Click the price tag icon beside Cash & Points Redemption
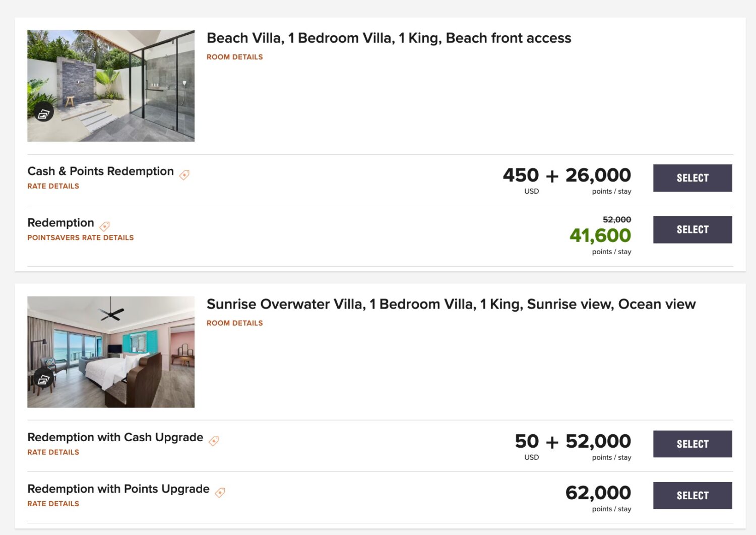Image resolution: width=756 pixels, height=535 pixels. coord(184,174)
